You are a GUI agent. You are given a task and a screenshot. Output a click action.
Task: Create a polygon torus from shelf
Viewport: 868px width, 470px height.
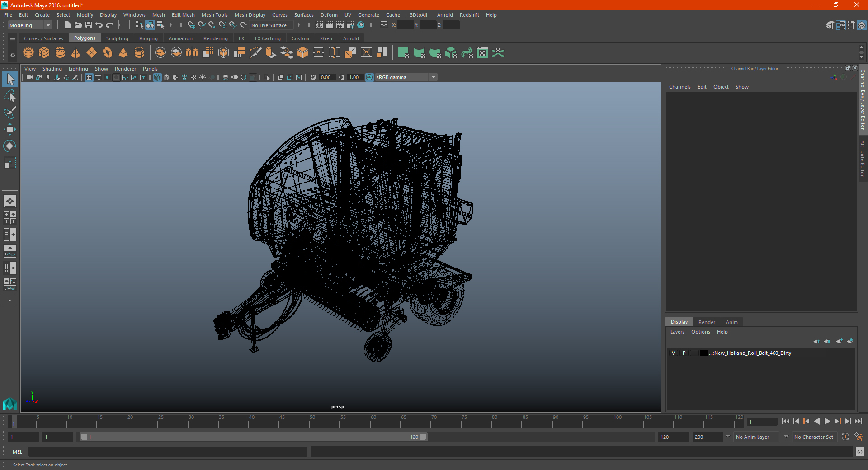[x=108, y=53]
